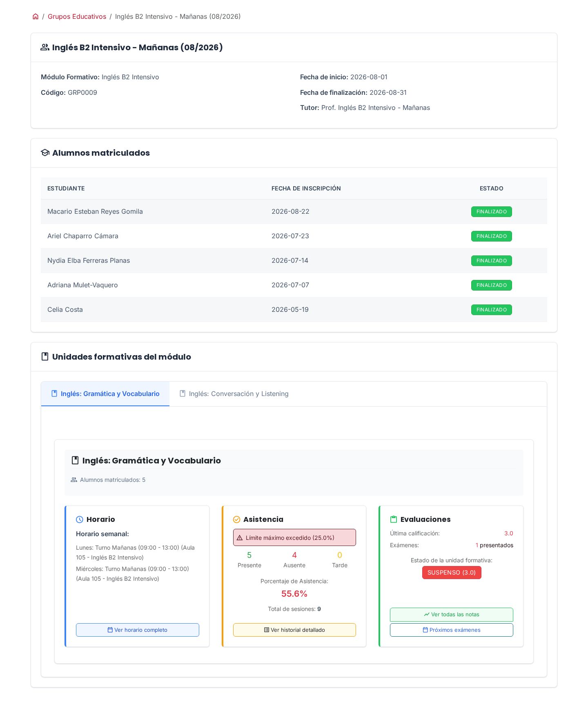The image size is (588, 707).
Task: Click FINALIZADO badge for Ariel Chaparro Cámara
Action: coord(492,236)
